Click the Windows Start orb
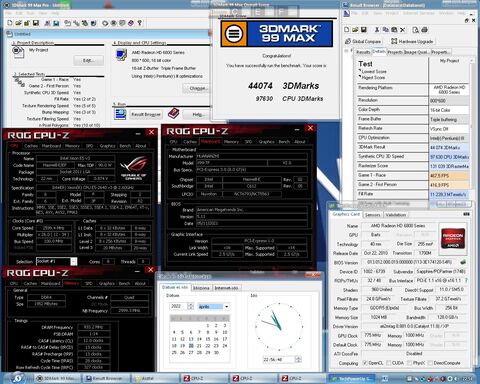 18,378
